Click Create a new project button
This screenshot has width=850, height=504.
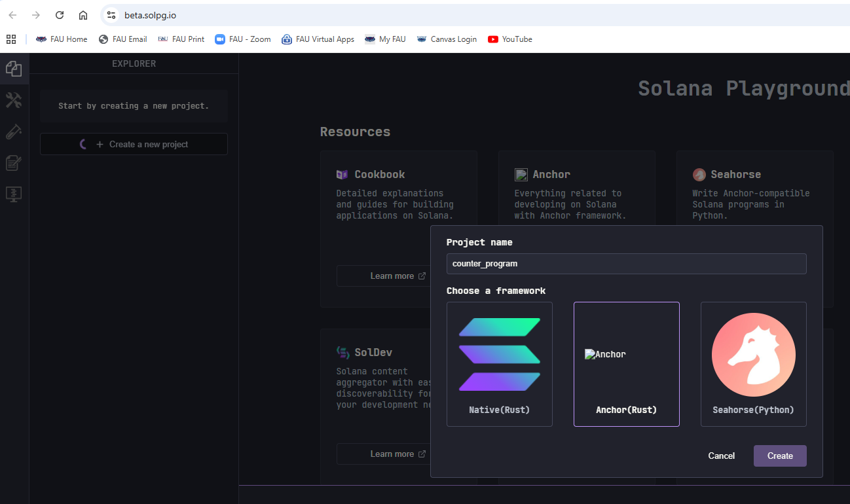(134, 144)
